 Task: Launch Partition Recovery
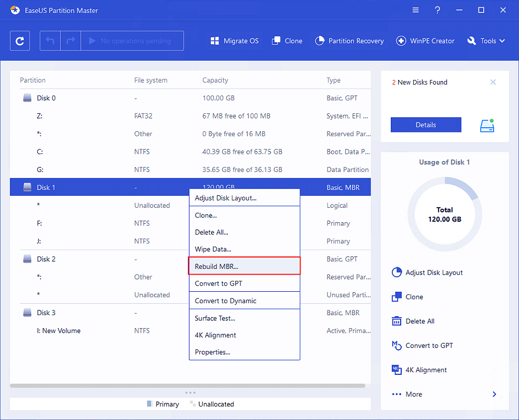click(349, 40)
